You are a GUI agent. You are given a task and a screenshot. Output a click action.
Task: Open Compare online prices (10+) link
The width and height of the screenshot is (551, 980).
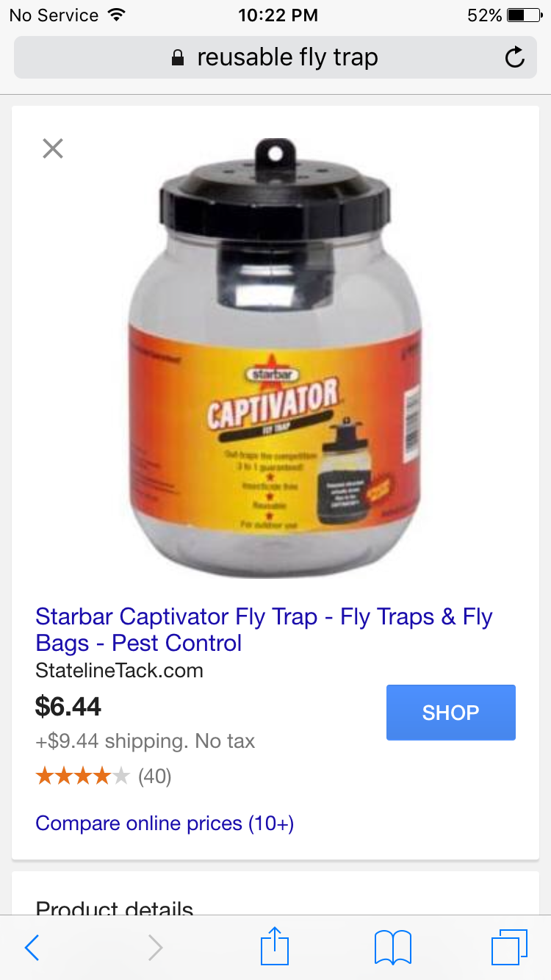165,823
